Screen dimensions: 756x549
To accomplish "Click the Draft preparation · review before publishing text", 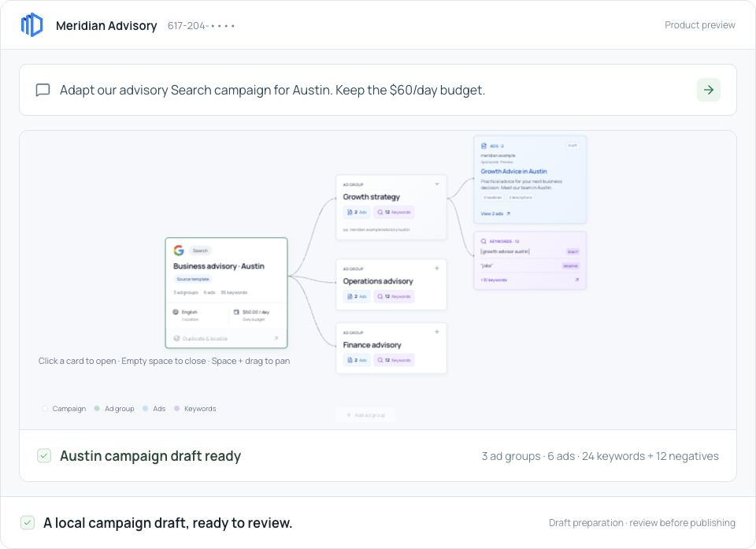I will click(642, 523).
